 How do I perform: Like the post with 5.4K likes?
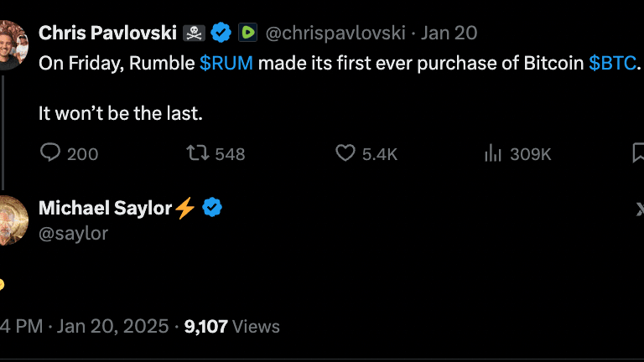(x=345, y=153)
